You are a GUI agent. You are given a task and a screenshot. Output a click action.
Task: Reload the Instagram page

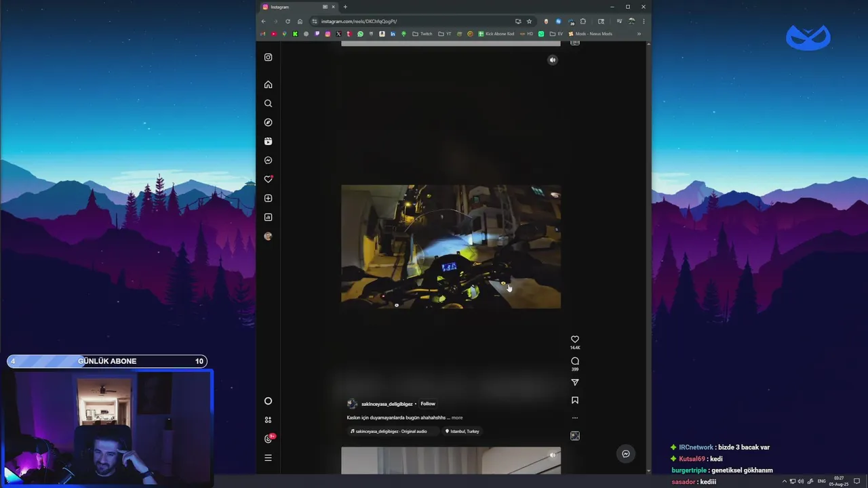click(x=288, y=21)
